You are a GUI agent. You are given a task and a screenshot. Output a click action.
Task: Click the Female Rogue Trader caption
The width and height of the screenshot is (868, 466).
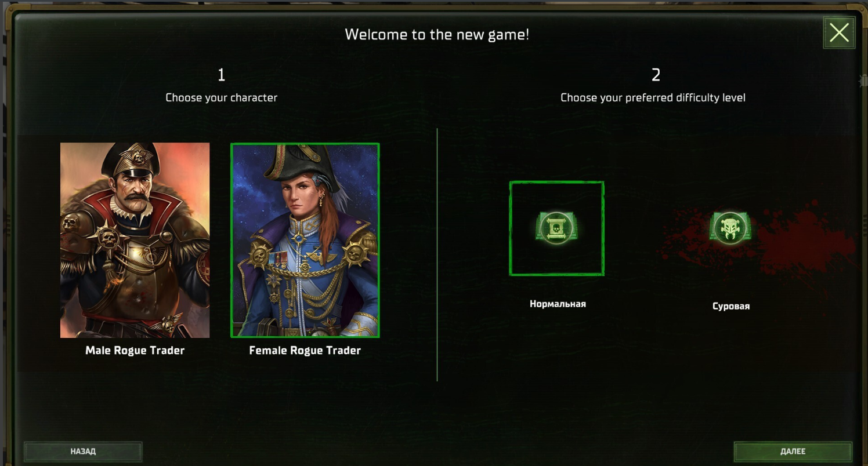coord(305,350)
